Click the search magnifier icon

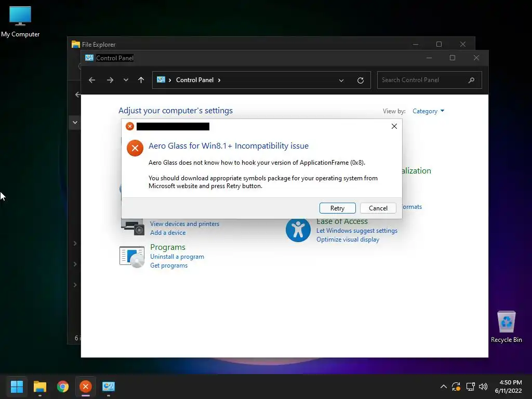click(471, 80)
